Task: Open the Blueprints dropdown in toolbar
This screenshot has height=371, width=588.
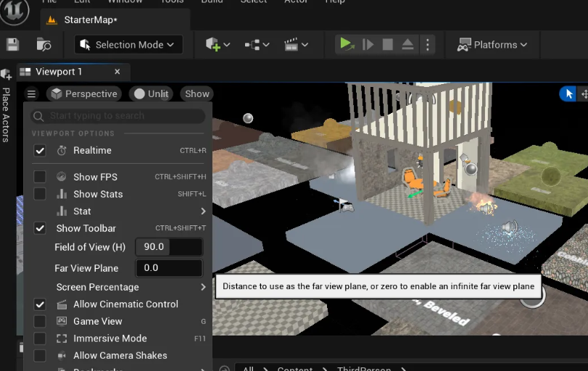Action: [x=257, y=45]
